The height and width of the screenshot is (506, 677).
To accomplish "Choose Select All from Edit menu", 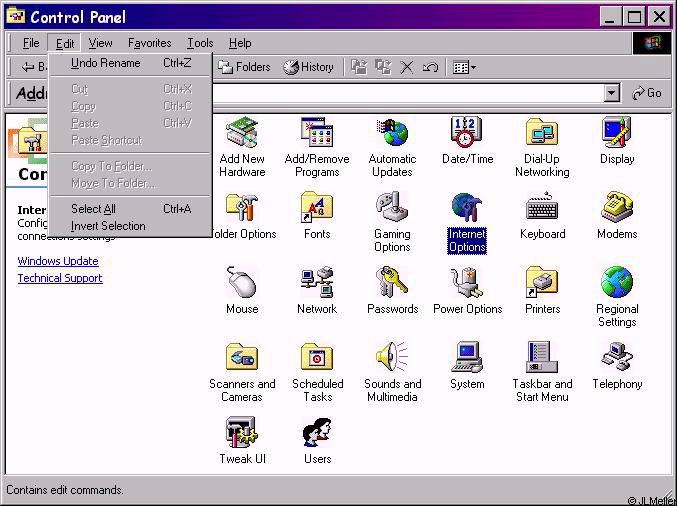I will [130, 209].
